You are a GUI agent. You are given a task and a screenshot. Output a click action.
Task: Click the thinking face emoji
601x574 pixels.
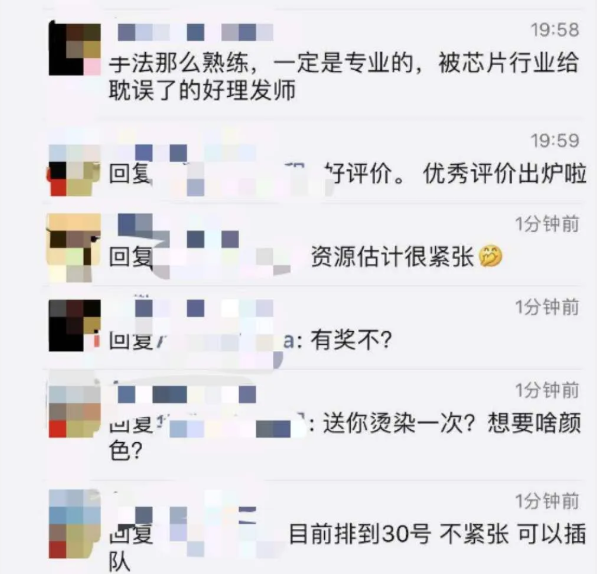click(x=490, y=256)
